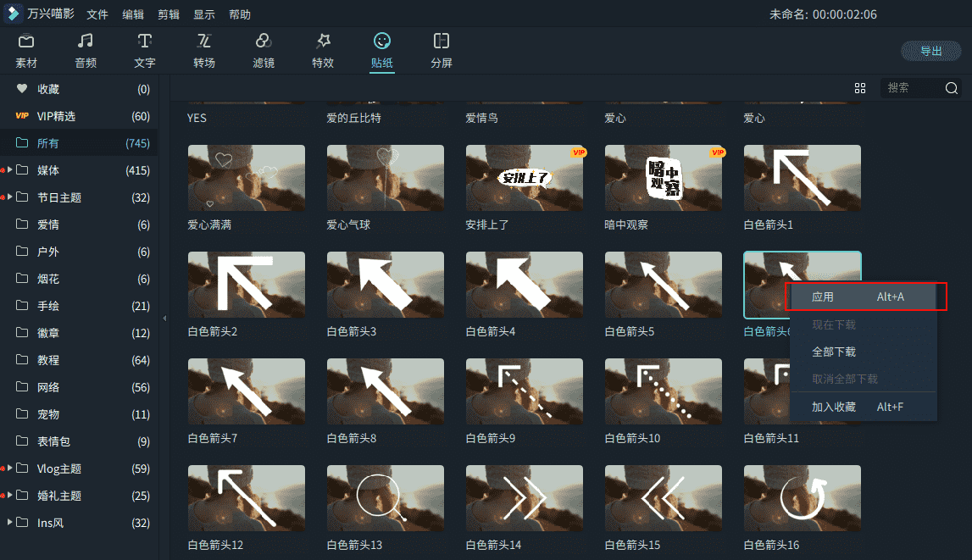
Task: Expand the 媒体 category tree
Action: [x=10, y=170]
